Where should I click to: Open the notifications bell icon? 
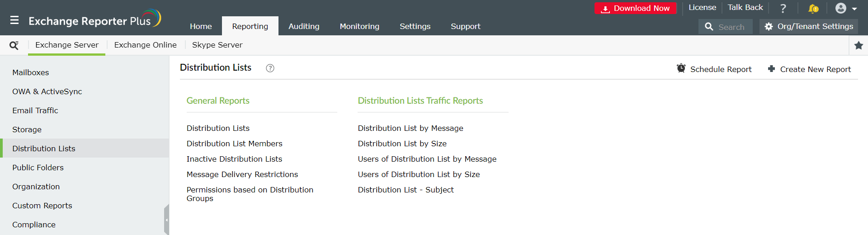click(x=813, y=8)
